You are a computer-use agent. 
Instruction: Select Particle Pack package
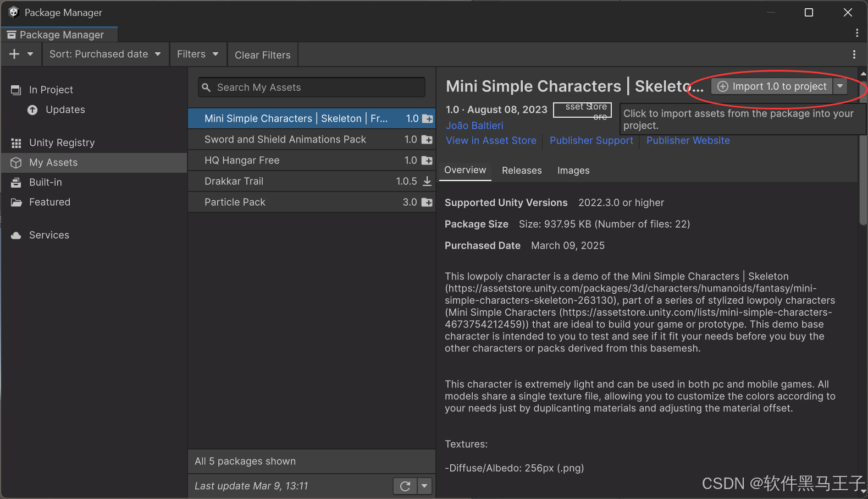pyautogui.click(x=312, y=202)
